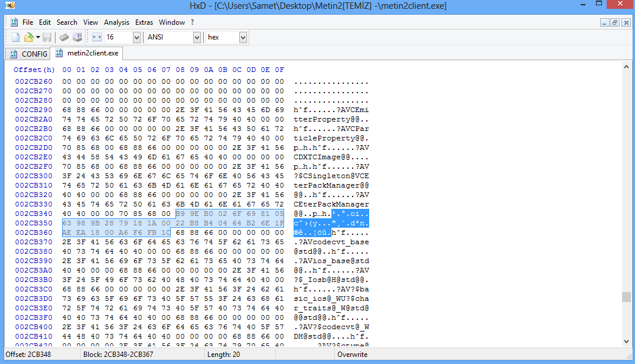This screenshot has width=635, height=364.
Task: Click the HxD application icon in title bar
Action: click(10, 6)
